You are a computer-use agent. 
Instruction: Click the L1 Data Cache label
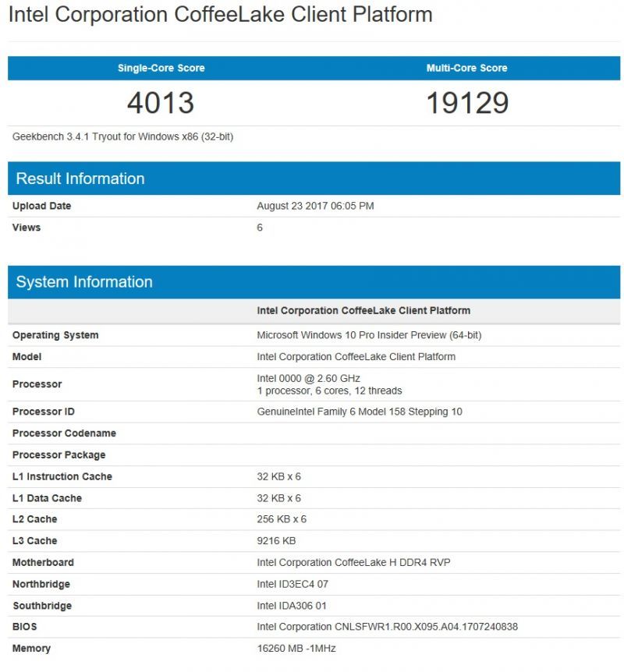click(47, 498)
